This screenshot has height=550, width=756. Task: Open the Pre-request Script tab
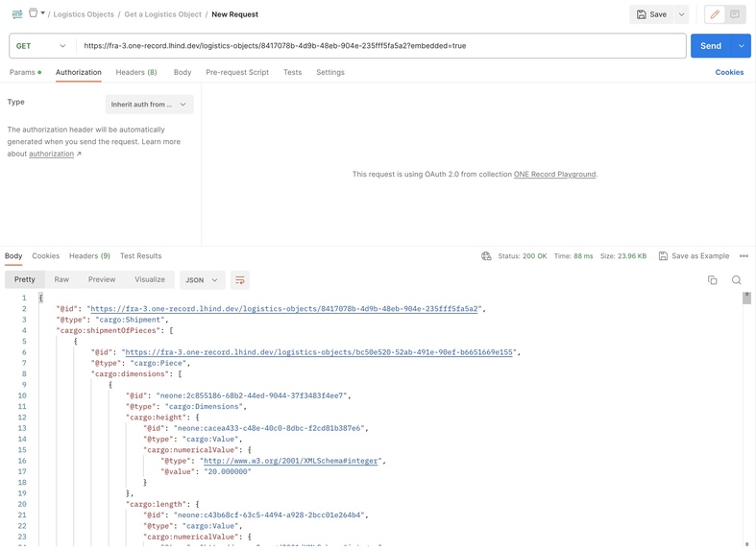pos(237,72)
